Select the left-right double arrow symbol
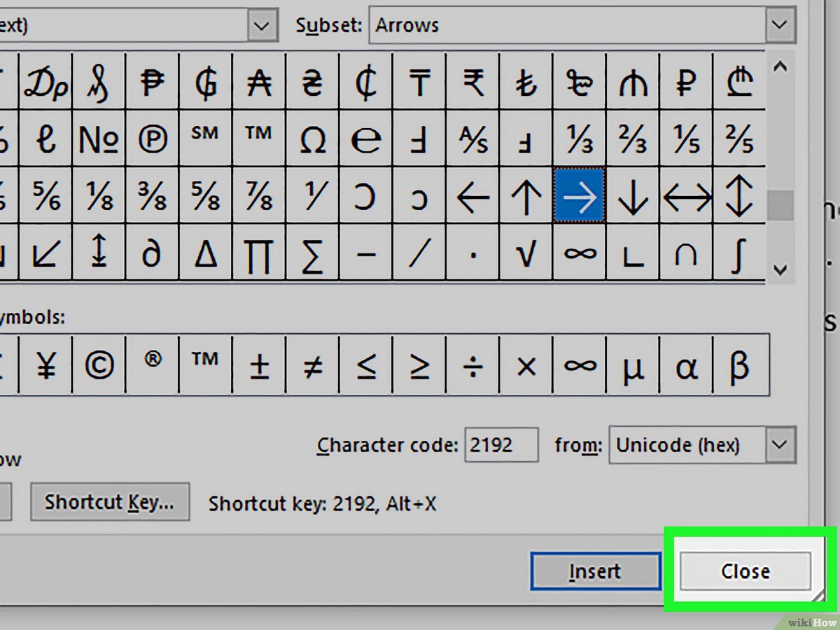 686,197
